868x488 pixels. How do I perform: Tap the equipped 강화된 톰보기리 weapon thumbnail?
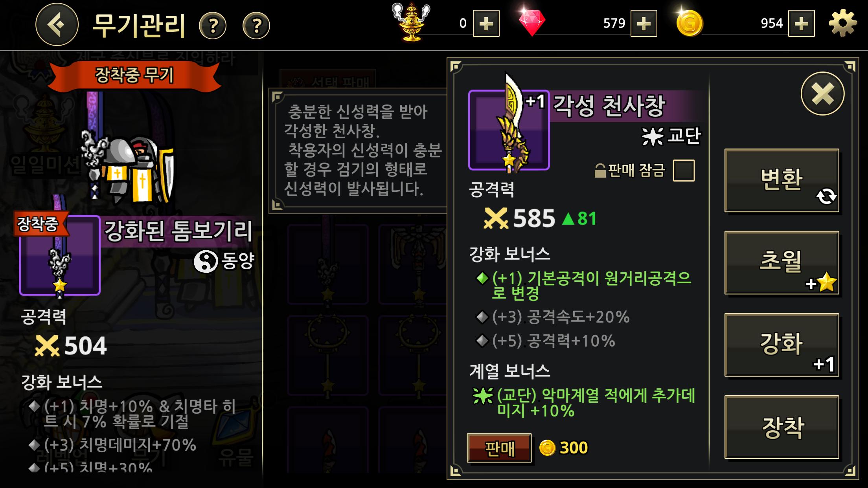(x=60, y=255)
